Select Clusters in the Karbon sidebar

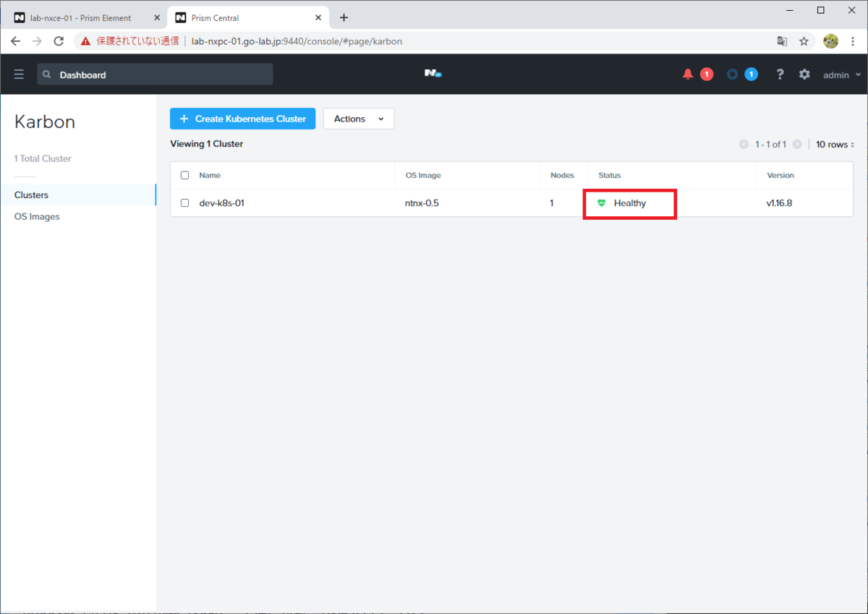coord(78,195)
